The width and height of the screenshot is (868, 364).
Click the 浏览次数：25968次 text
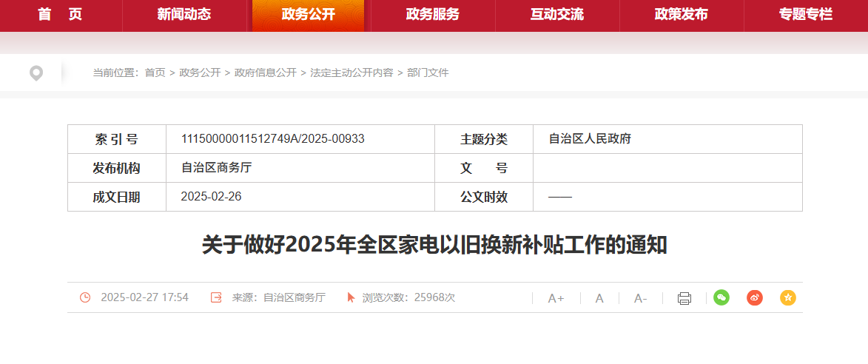click(408, 297)
